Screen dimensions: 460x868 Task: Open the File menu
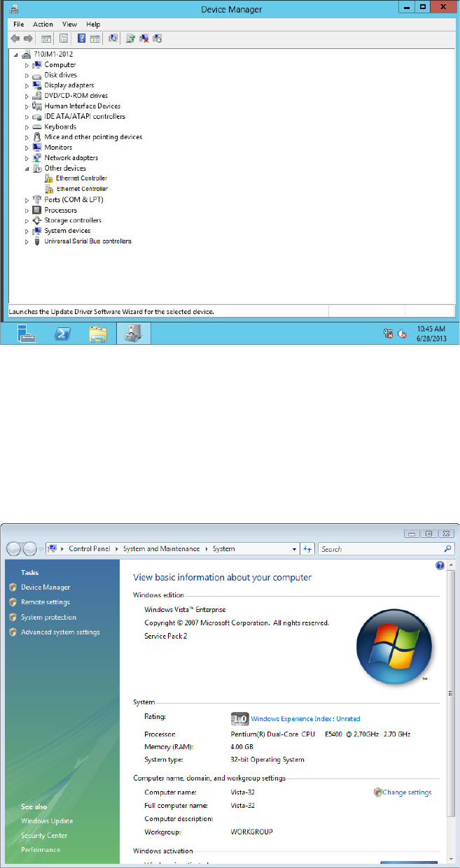[x=19, y=24]
